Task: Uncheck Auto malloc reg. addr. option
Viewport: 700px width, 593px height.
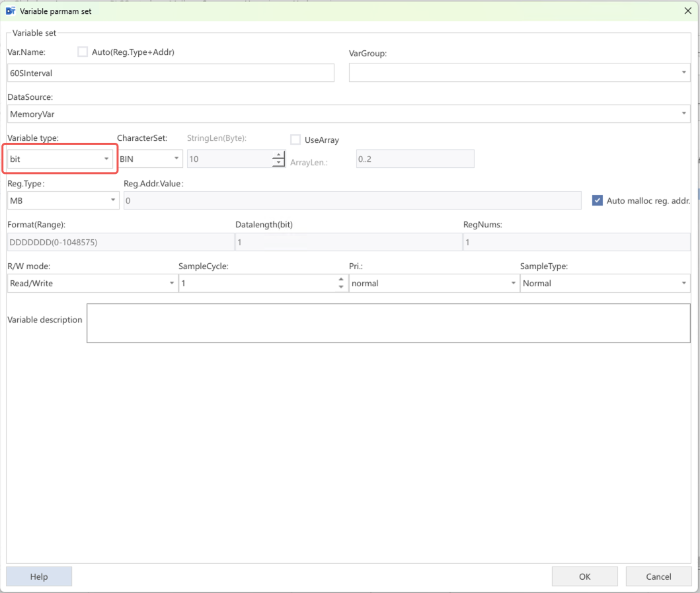Action: 598,200
